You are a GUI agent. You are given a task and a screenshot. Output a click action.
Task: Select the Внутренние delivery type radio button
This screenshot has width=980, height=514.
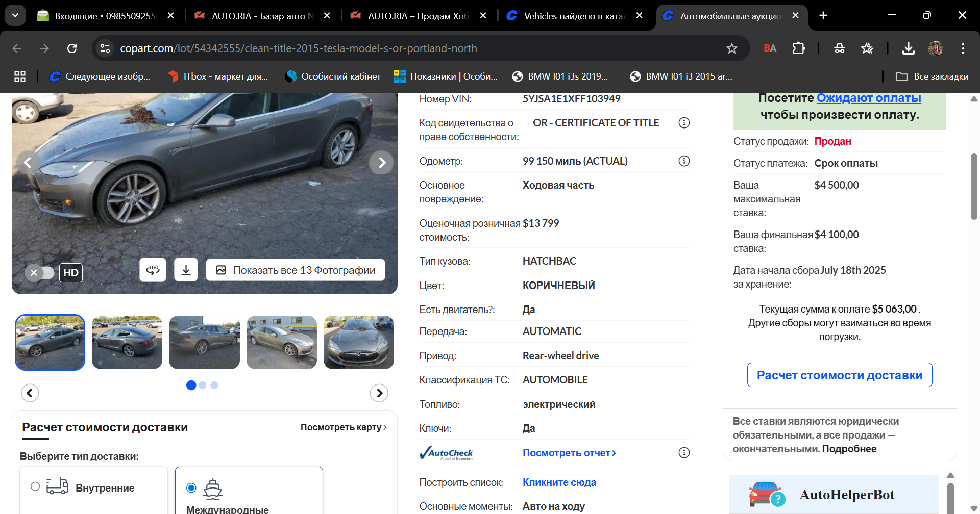point(35,486)
